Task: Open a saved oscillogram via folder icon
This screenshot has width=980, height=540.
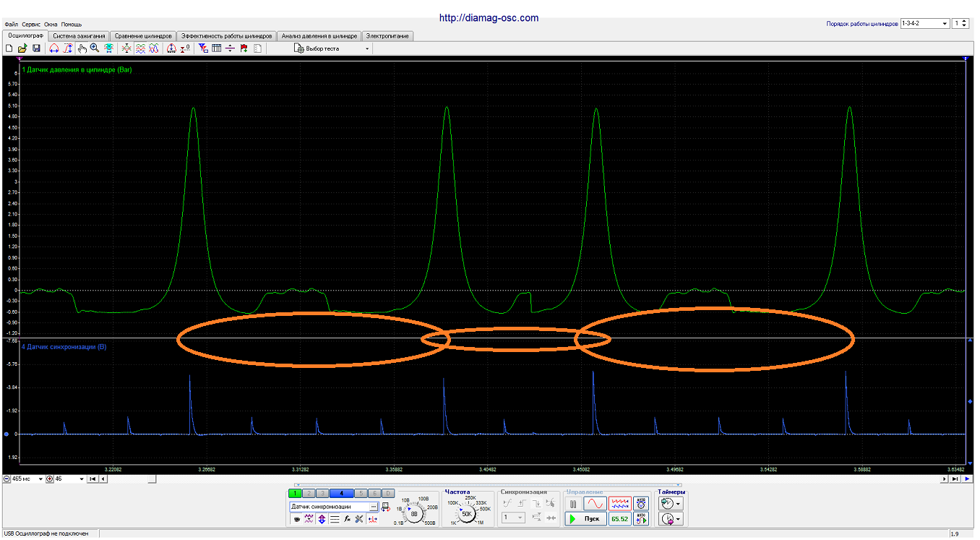Action: [x=22, y=48]
